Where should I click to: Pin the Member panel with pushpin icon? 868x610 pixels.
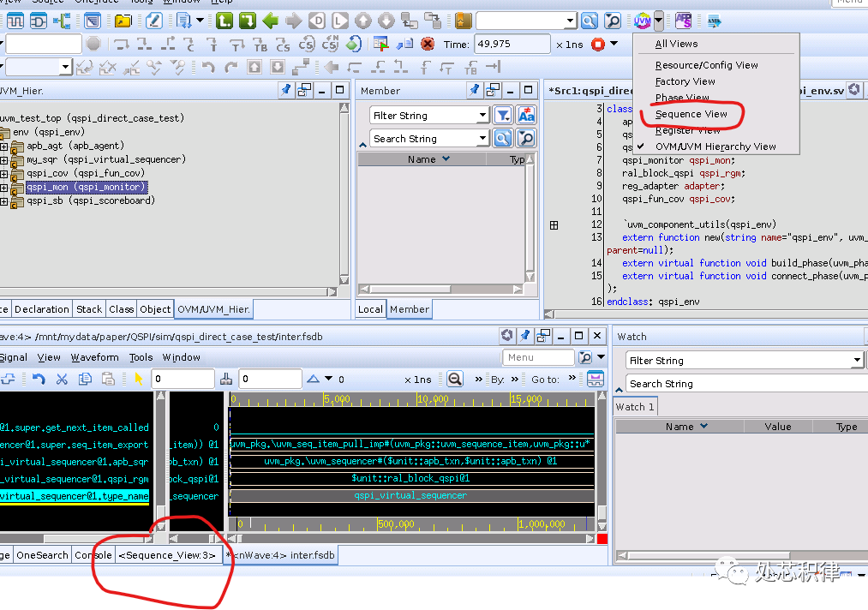(474, 90)
